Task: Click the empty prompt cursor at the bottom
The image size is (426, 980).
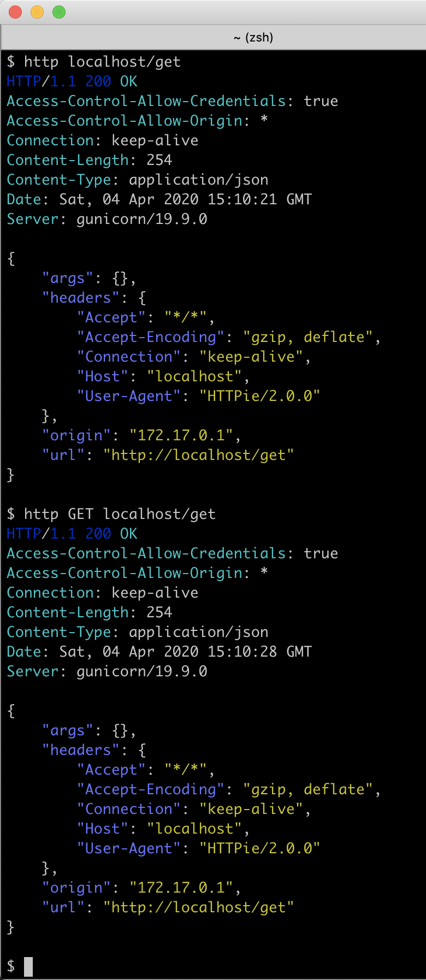Action: 28,966
